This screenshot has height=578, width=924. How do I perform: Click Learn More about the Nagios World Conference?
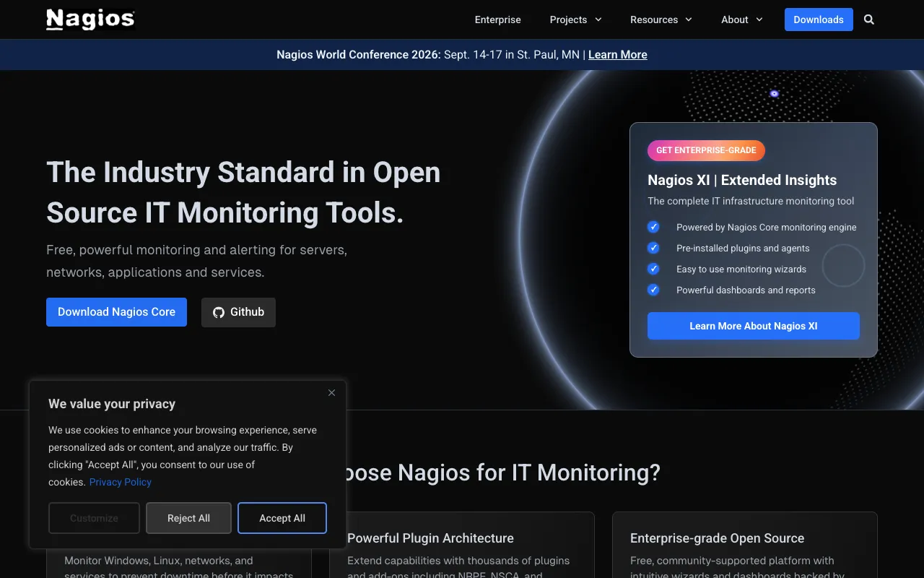tap(617, 54)
